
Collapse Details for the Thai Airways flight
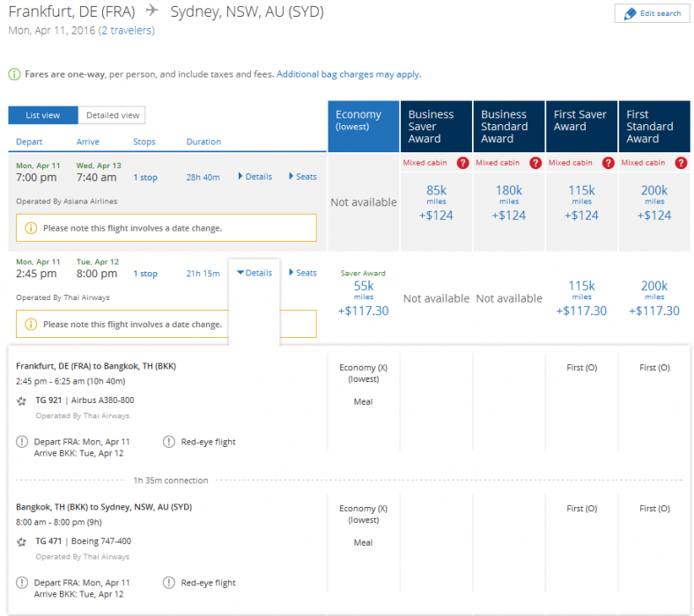click(255, 273)
